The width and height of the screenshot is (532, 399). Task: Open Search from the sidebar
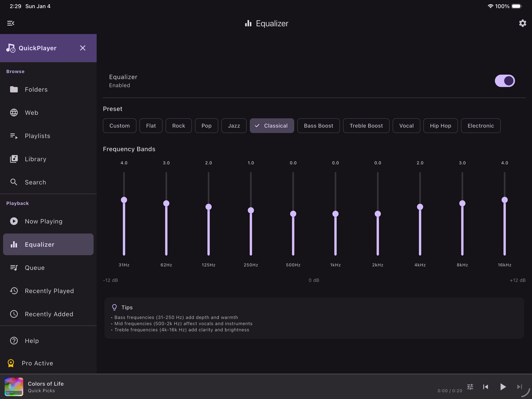[35, 182]
